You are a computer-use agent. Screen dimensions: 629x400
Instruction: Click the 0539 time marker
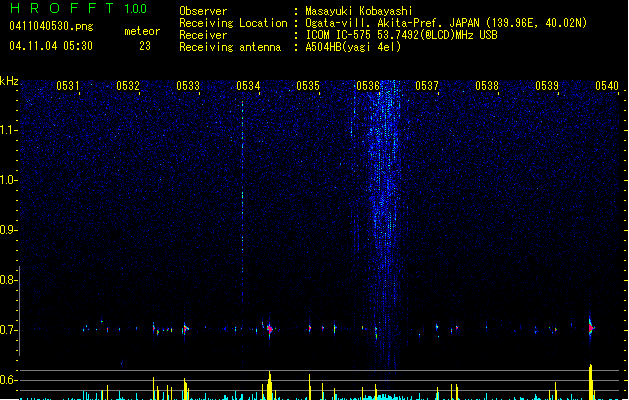pos(547,86)
